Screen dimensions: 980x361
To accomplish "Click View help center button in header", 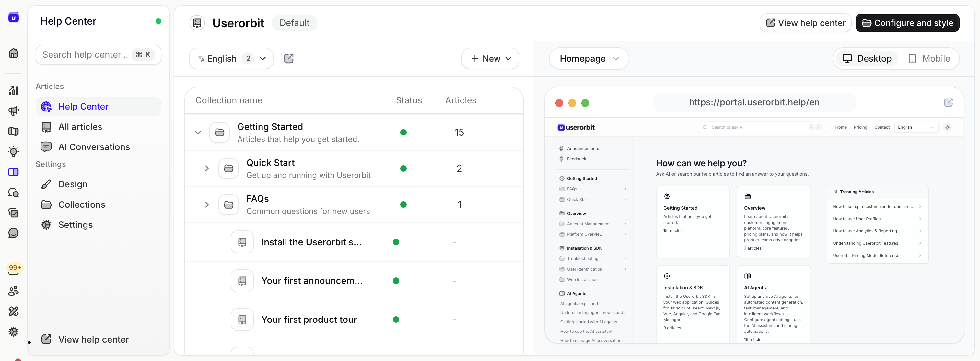I will tap(805, 23).
